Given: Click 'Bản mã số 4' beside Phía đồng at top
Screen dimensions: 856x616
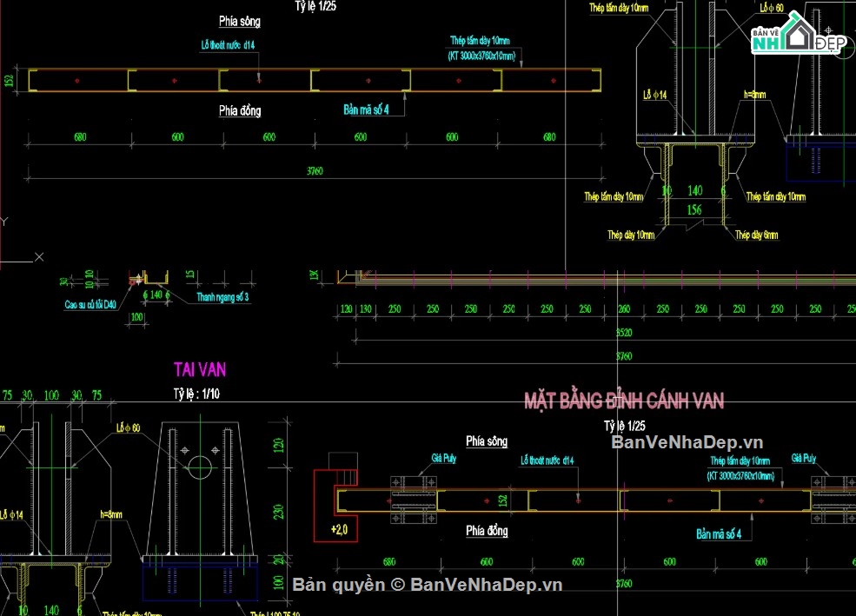Looking at the screenshot, I should click(x=366, y=109).
